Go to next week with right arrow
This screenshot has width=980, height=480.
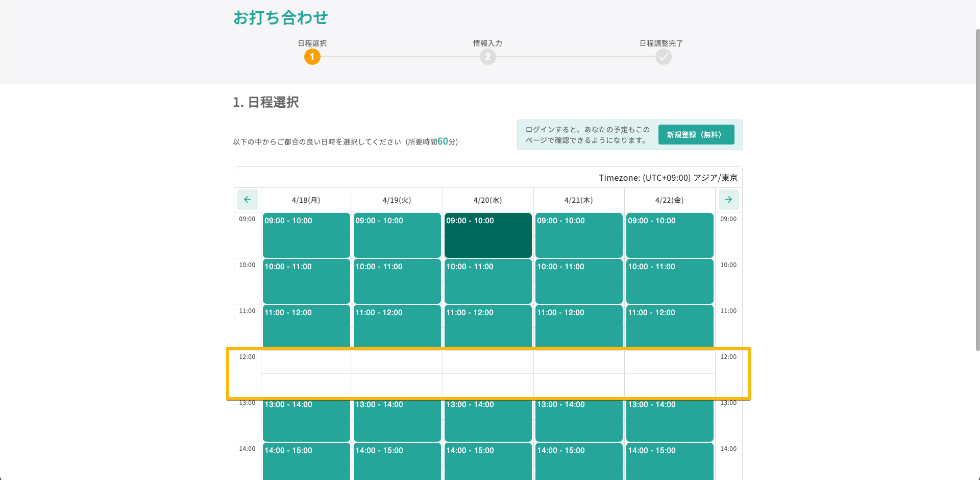pyautogui.click(x=728, y=200)
